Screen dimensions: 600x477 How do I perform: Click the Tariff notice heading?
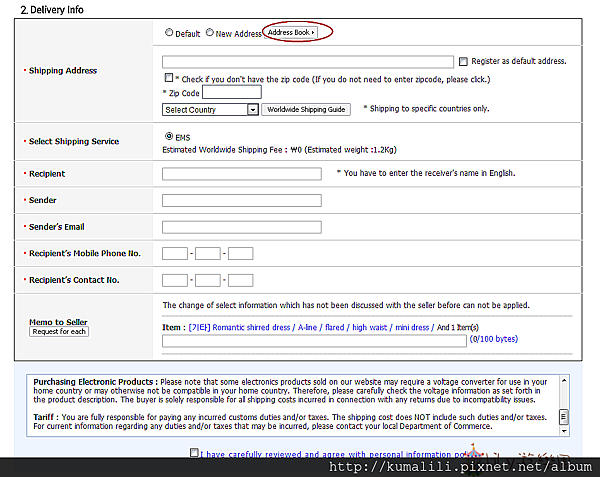coord(46,417)
